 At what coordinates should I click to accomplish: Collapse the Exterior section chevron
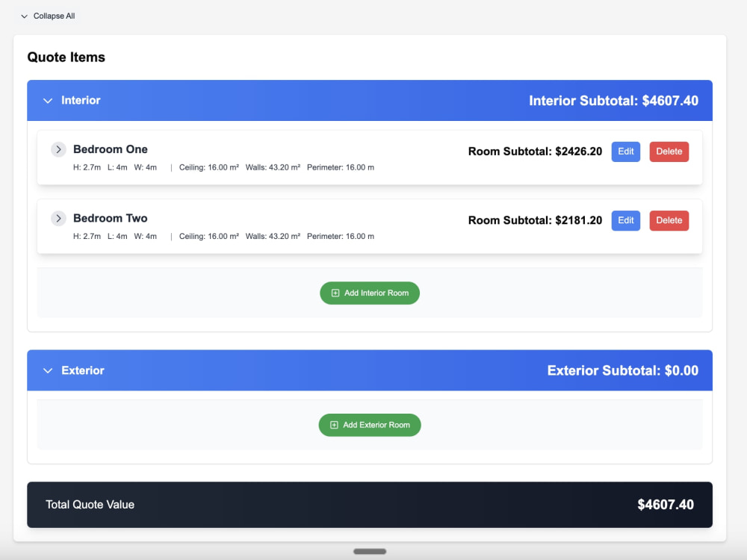48,370
